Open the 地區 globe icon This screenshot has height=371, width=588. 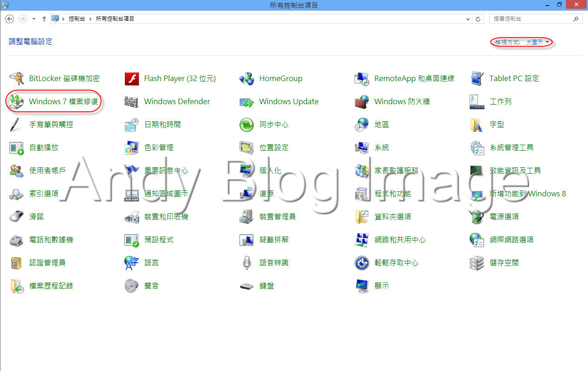[x=362, y=124]
